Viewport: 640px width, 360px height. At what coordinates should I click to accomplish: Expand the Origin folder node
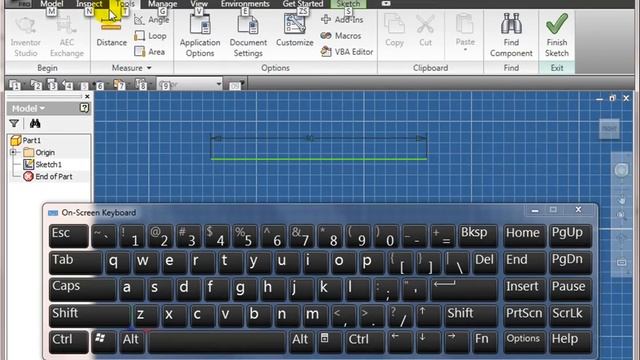click(13, 152)
